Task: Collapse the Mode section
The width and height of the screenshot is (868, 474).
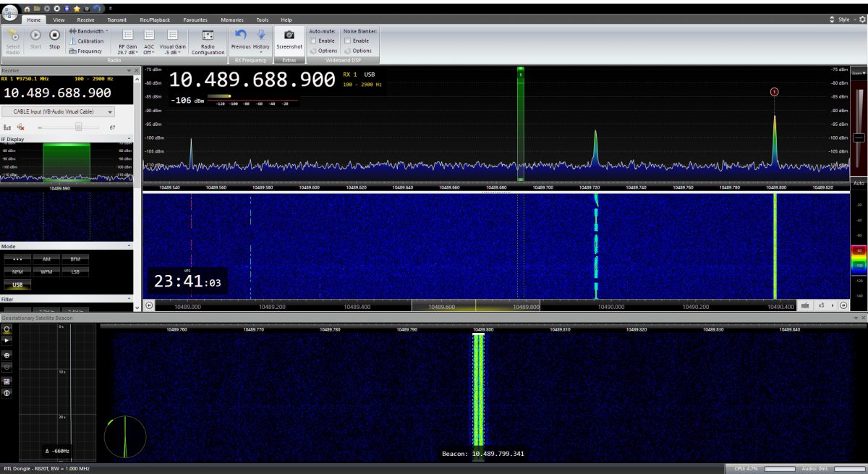Action: (x=129, y=247)
